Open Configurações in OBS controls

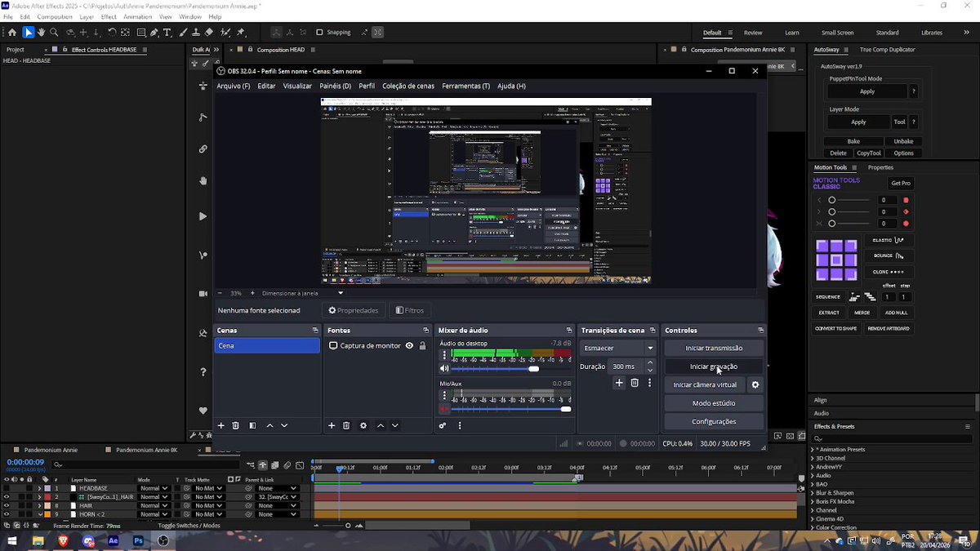pos(714,421)
